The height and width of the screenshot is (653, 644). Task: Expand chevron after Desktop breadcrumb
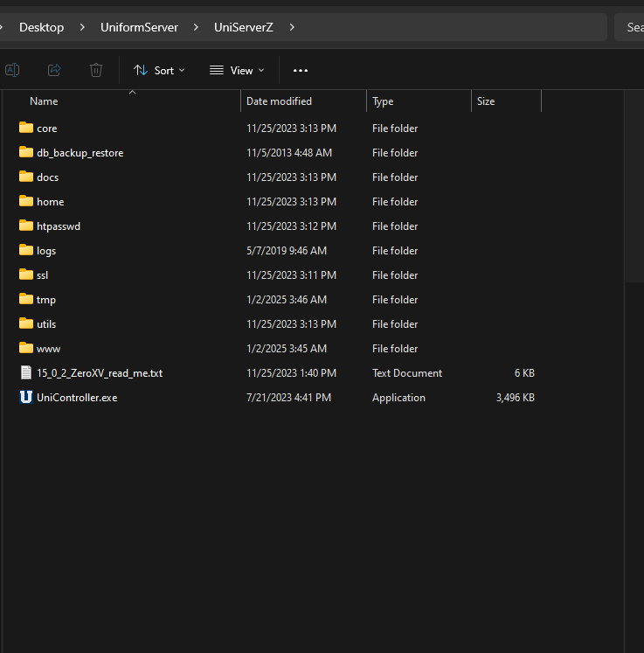(x=82, y=27)
